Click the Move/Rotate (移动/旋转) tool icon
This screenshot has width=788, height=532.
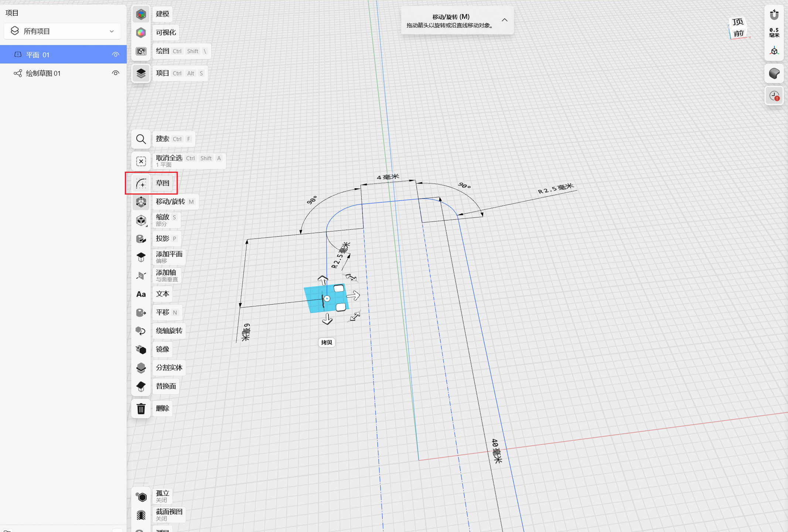coord(141,202)
